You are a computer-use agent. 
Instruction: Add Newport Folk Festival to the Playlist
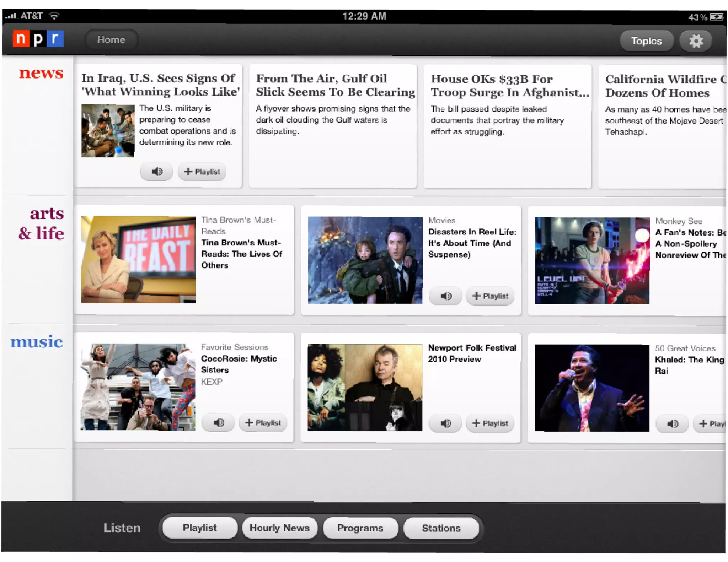490,423
